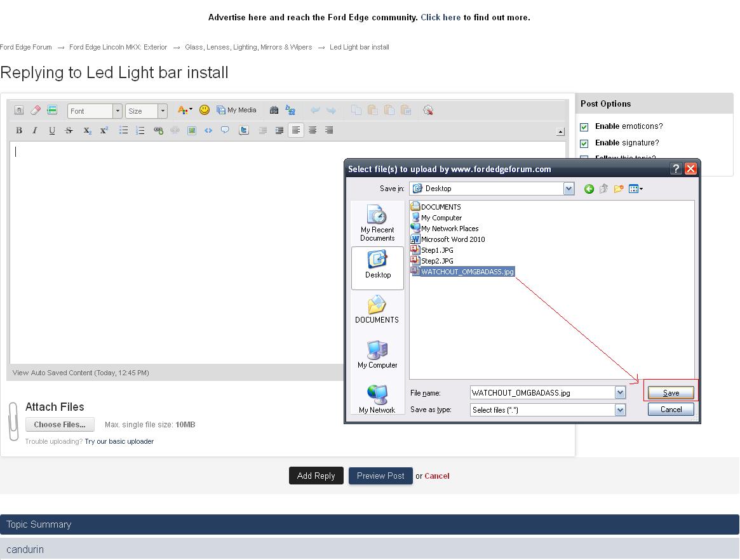The image size is (740, 560).
Task: Click the insert link icon
Action: (158, 130)
